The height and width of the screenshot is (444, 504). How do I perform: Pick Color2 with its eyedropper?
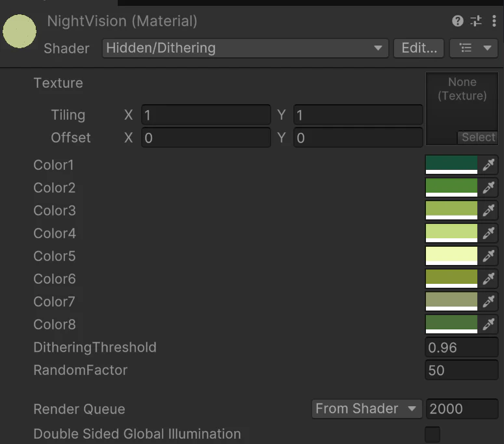tap(488, 187)
